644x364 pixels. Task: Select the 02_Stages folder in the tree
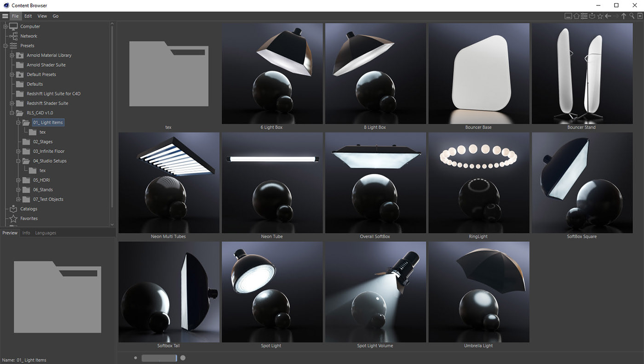43,142
